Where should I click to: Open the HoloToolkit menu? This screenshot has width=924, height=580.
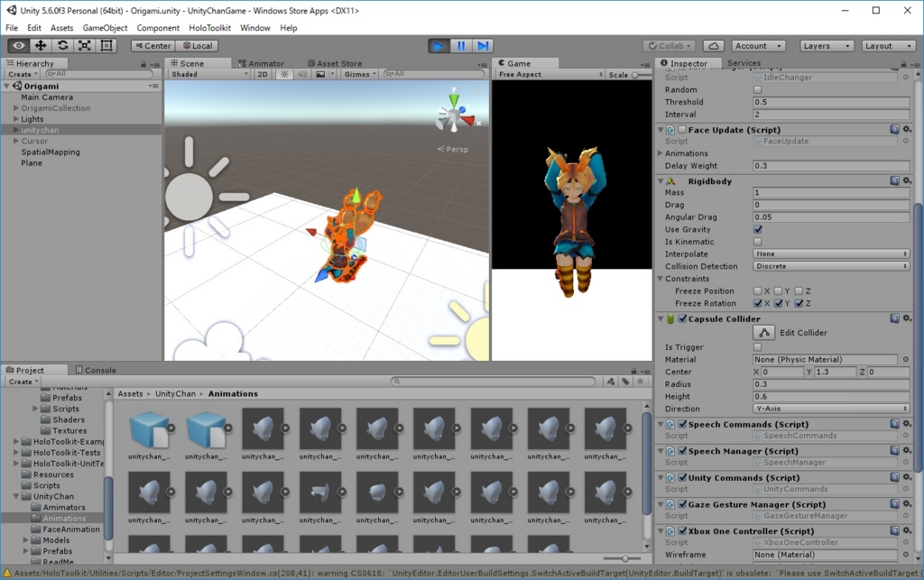click(209, 28)
